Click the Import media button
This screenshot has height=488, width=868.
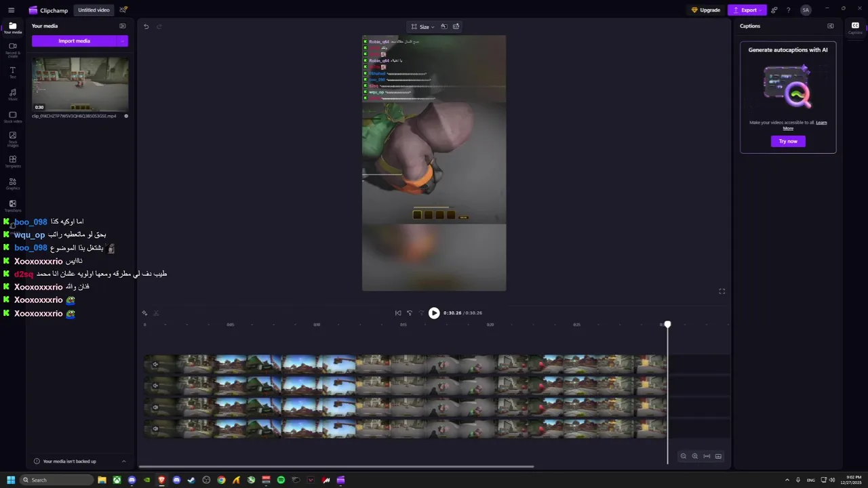75,41
